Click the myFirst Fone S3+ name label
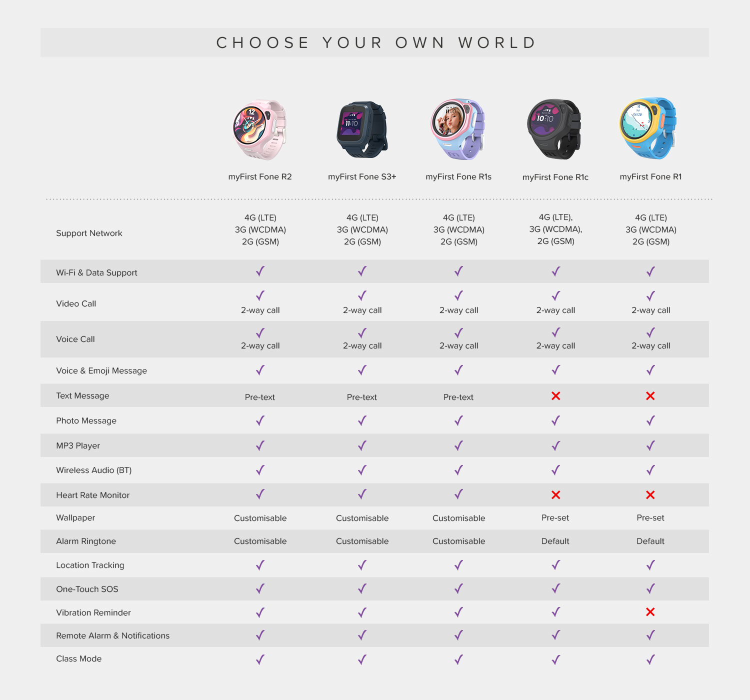The height and width of the screenshot is (700, 750). pyautogui.click(x=362, y=177)
